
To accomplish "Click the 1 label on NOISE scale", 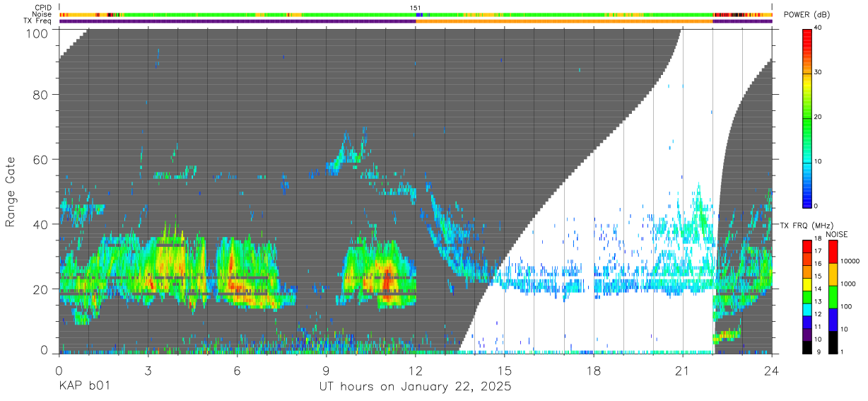I will point(843,351).
